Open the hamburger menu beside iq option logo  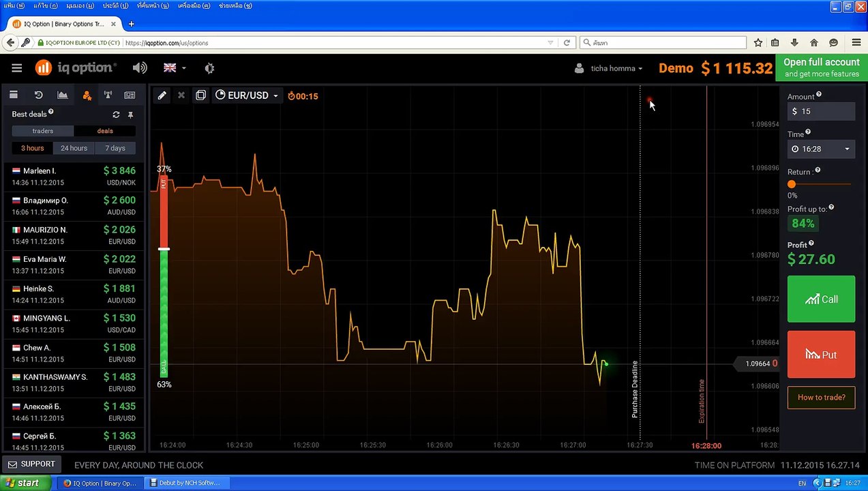pos(17,68)
